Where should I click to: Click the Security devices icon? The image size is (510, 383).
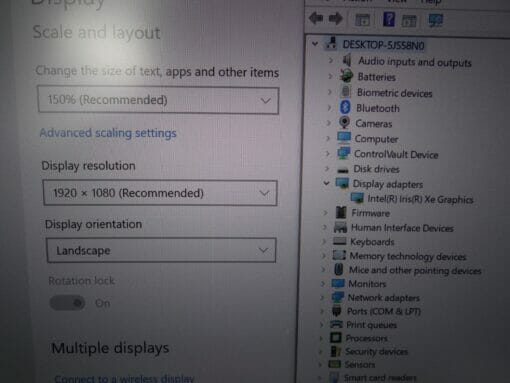pyautogui.click(x=335, y=351)
